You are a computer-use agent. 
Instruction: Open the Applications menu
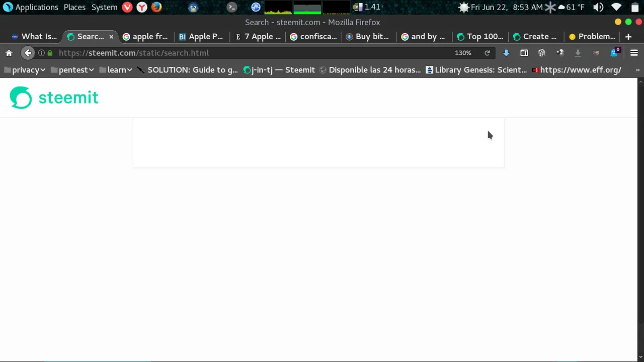pos(31,7)
